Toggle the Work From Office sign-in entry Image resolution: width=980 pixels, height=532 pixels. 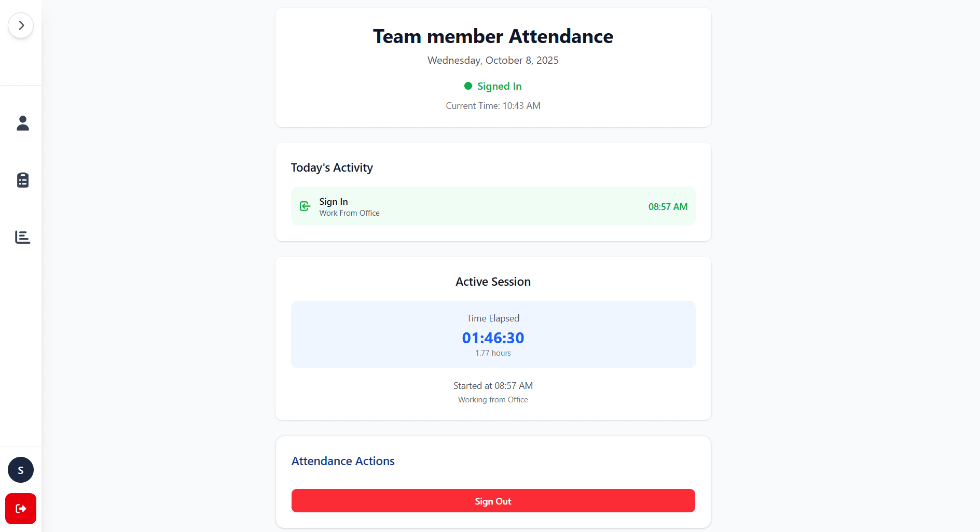pyautogui.click(x=493, y=206)
